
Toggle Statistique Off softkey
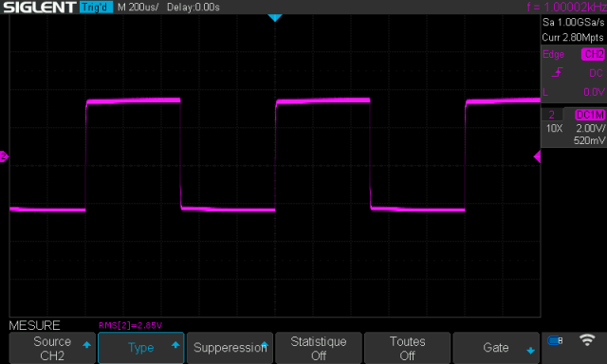point(319,348)
